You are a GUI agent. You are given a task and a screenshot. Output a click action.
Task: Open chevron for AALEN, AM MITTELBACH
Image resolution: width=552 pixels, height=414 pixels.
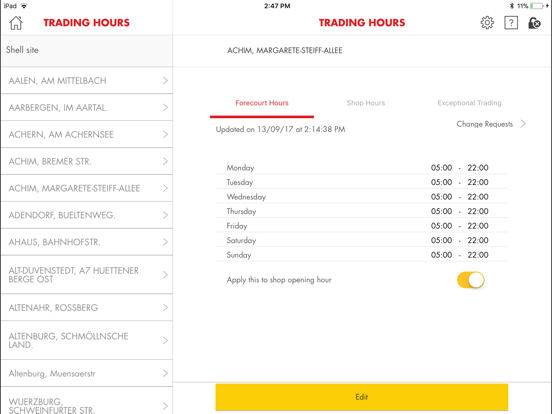coord(165,81)
